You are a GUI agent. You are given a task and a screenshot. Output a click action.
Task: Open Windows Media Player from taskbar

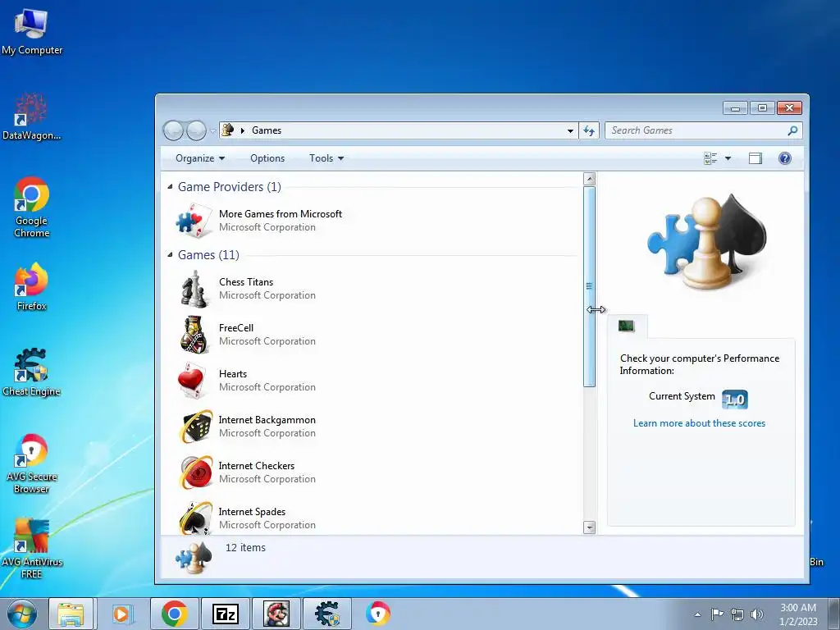click(x=123, y=614)
